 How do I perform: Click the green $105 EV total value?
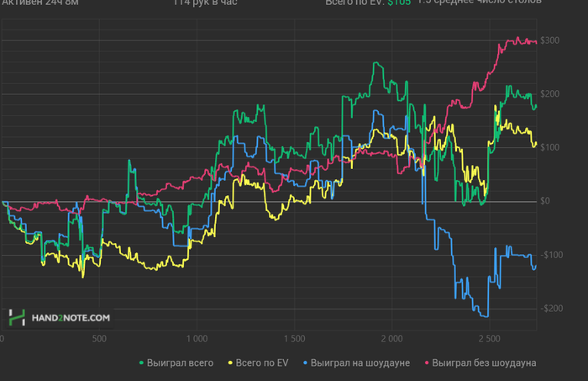[399, 3]
